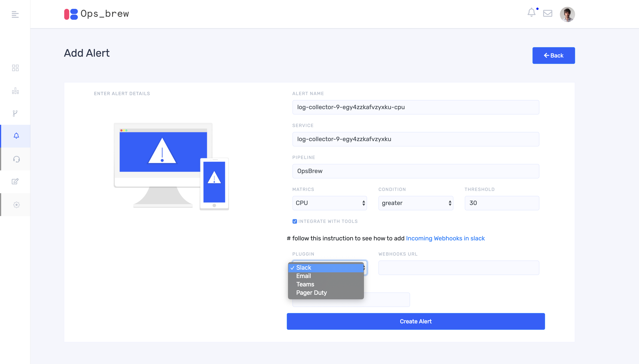Focus the Webhooks URL input field

click(459, 268)
